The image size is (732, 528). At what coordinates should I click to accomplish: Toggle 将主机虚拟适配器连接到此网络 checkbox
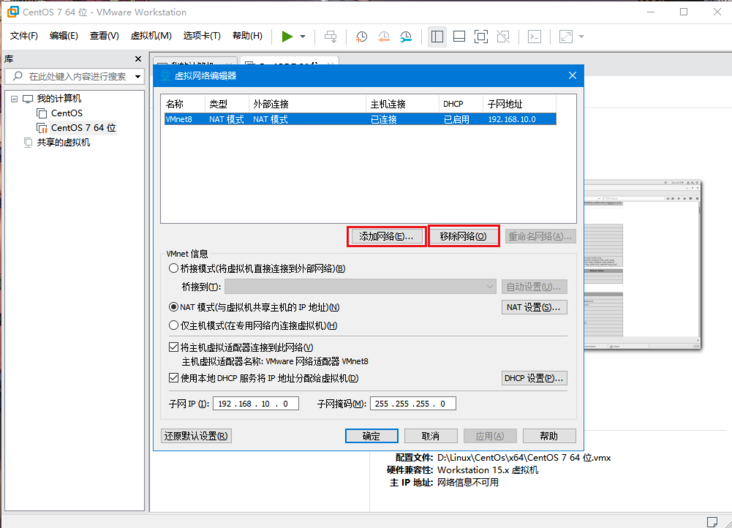(174, 347)
